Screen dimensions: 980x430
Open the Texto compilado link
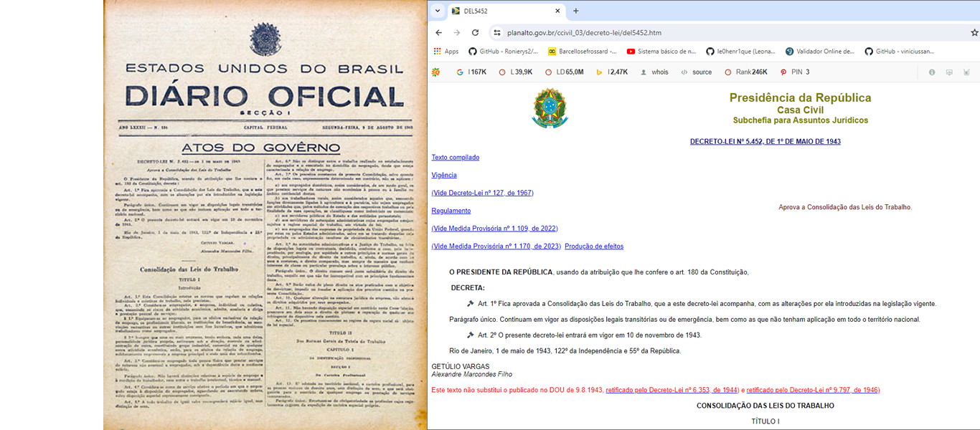click(x=456, y=157)
